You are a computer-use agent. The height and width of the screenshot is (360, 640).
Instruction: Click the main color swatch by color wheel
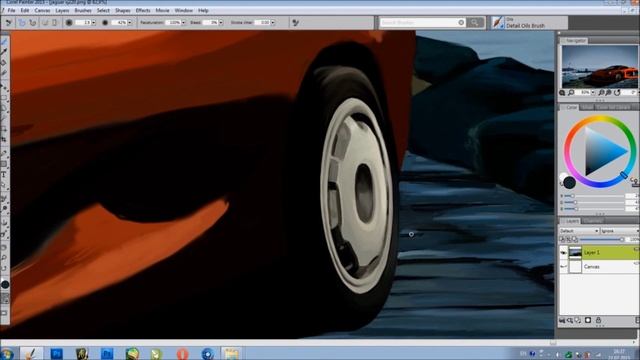[570, 182]
